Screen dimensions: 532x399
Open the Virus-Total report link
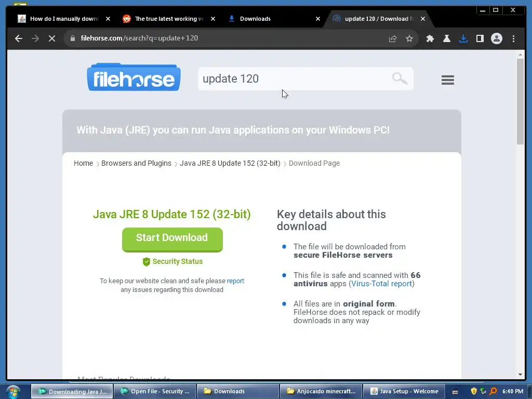[x=381, y=284]
